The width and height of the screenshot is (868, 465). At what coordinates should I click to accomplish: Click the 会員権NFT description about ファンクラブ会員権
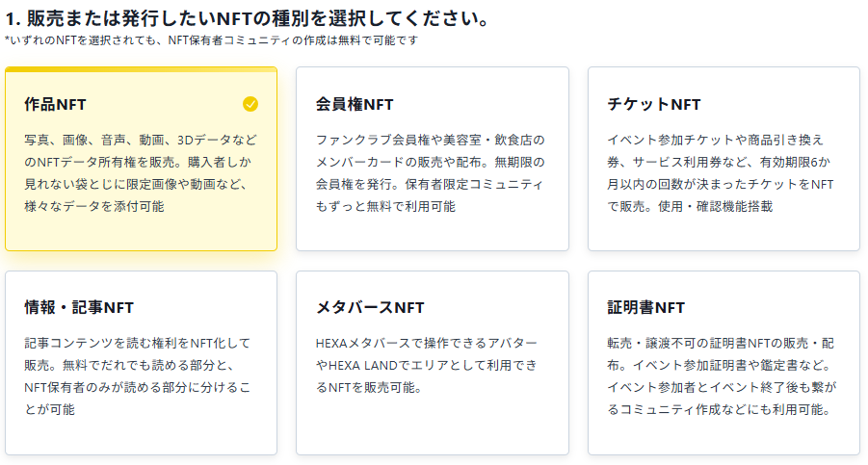pos(430,172)
